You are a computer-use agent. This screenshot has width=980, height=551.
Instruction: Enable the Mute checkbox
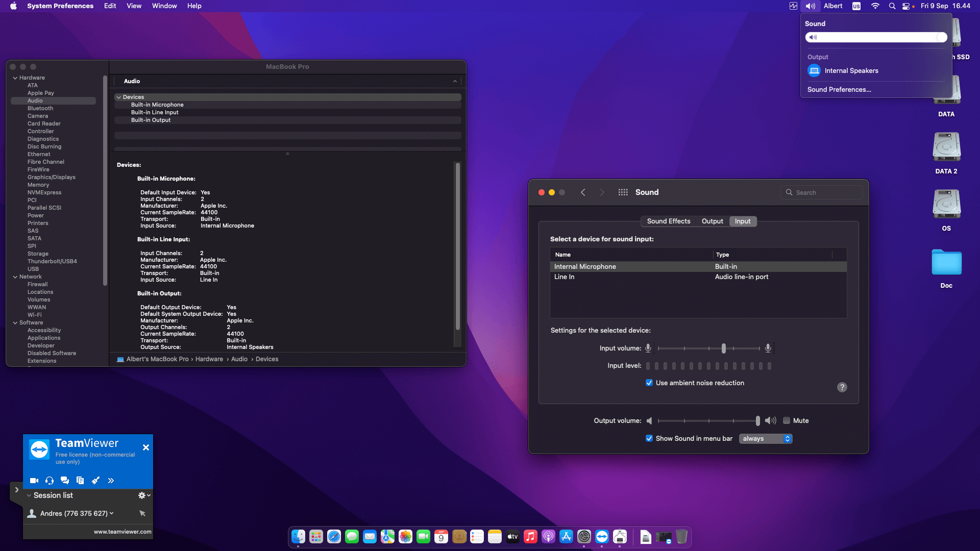tap(787, 420)
